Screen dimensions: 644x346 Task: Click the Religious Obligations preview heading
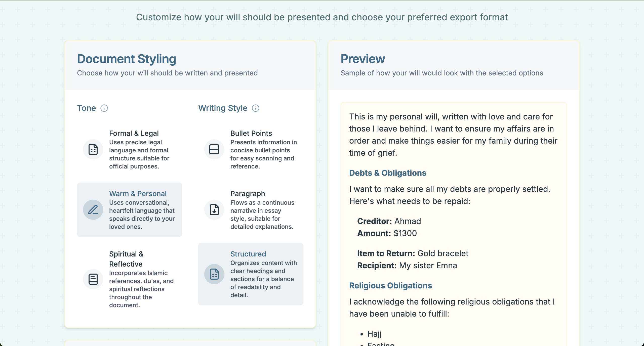390,286
